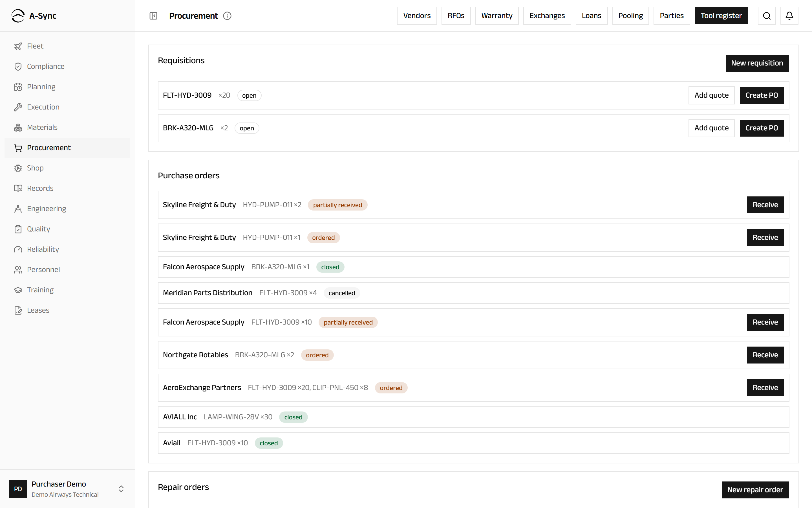Open the Warranty tab
812x508 pixels.
[497, 16]
